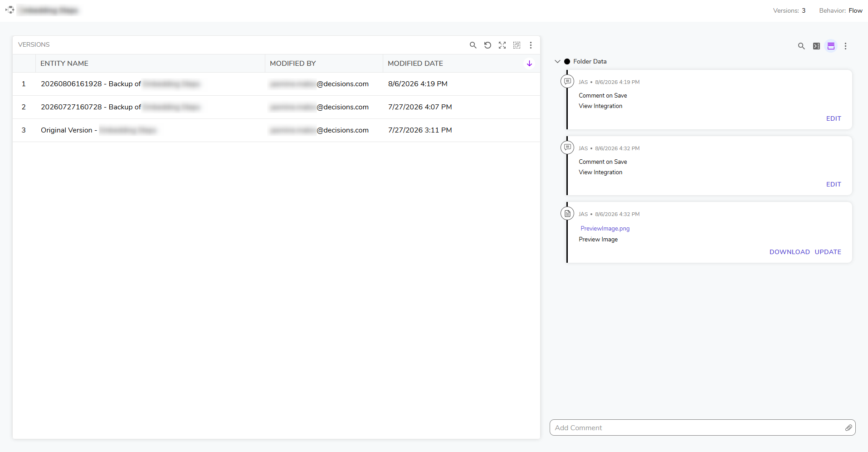This screenshot has height=452, width=868.
Task: Click the Folder Data label
Action: [x=590, y=61]
